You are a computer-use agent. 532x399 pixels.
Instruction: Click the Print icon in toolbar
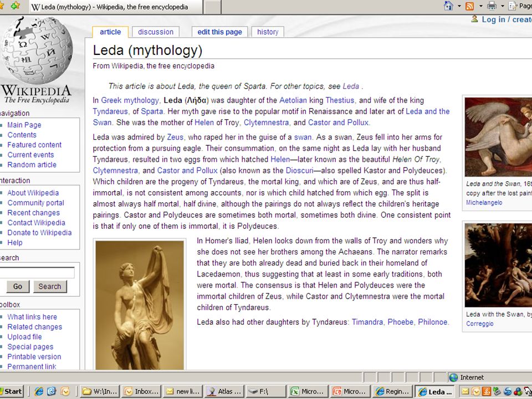[492, 6]
